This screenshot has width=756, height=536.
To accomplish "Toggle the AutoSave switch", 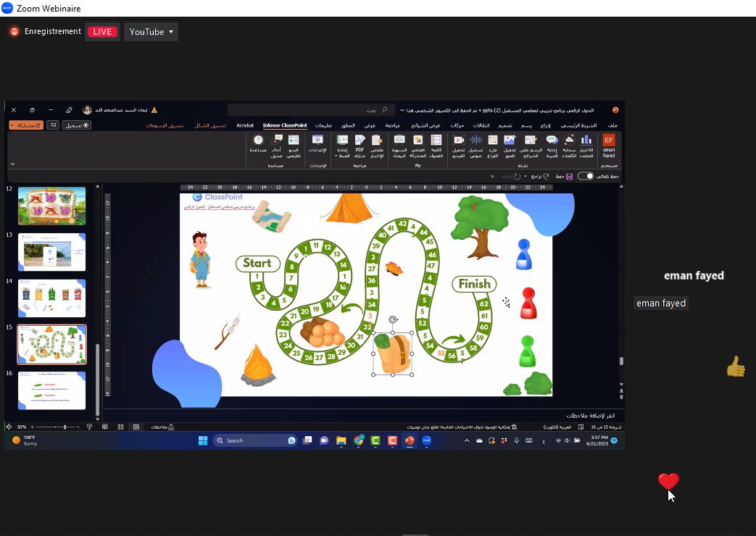I will (586, 176).
